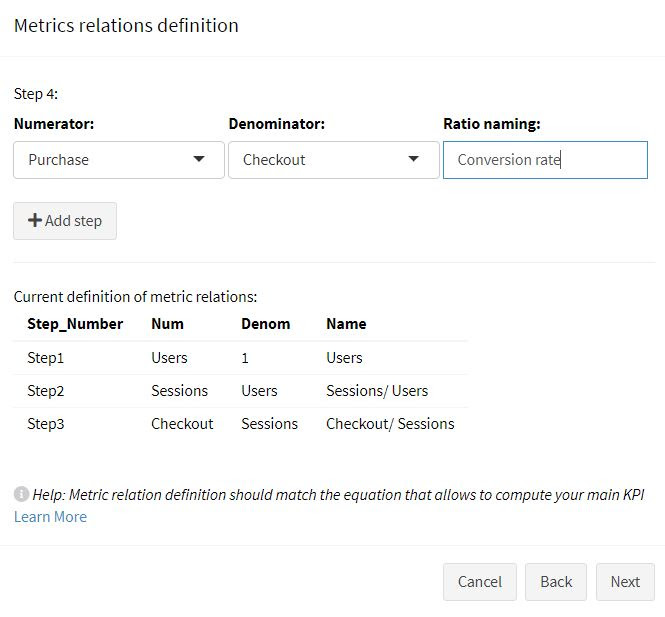This screenshot has width=665, height=617.
Task: Click the Cancel button
Action: tap(480, 582)
